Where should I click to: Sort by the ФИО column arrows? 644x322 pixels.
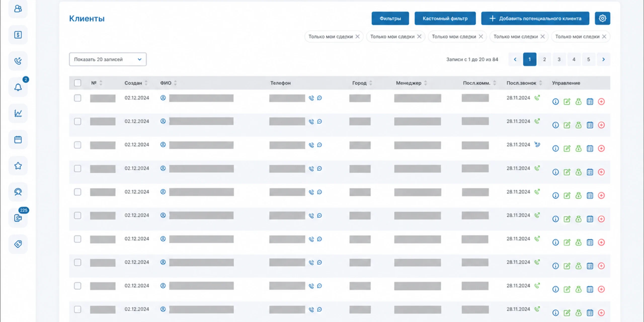coord(175,83)
